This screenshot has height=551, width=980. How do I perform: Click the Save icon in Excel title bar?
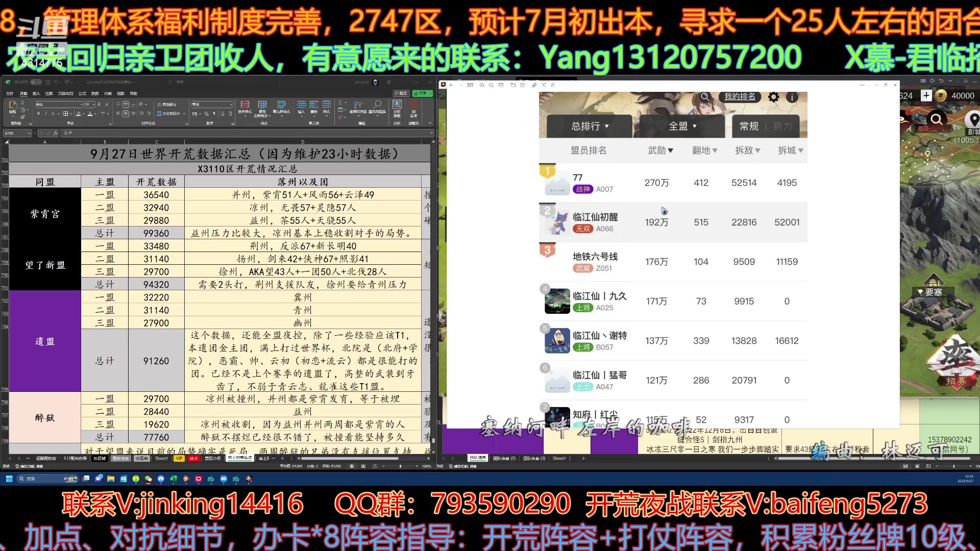pyautogui.click(x=47, y=82)
